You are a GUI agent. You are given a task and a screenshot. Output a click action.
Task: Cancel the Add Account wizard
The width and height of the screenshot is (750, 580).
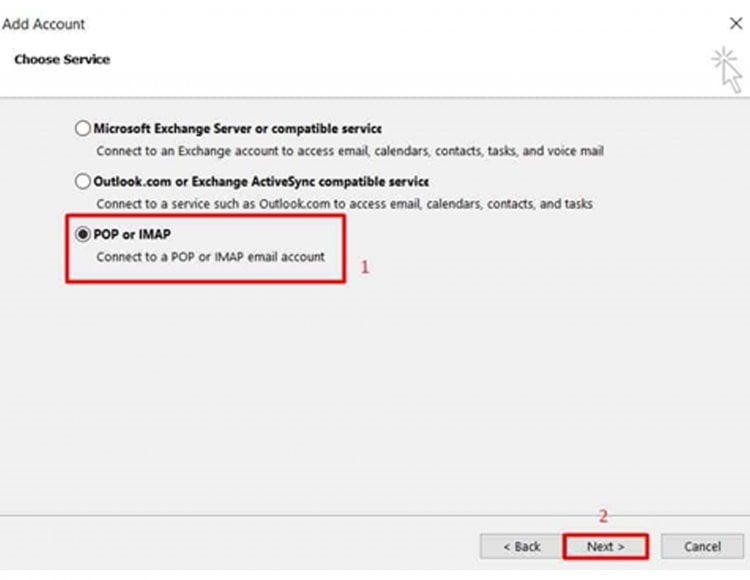pyautogui.click(x=702, y=547)
